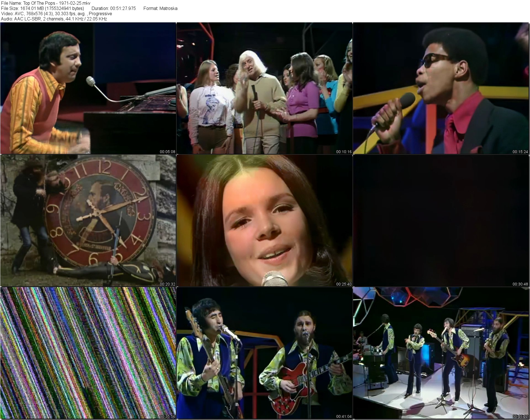Screen dimensions: 530x420
Task: Select the singer-with-sunglasses thumbnail at 00:15:24
Action: (441, 88)
